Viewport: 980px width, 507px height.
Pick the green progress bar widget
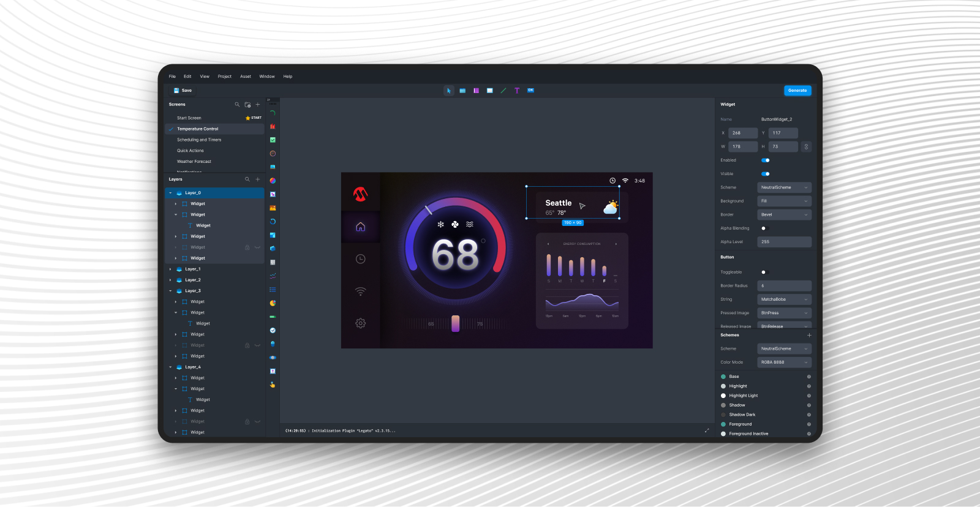pyautogui.click(x=273, y=317)
